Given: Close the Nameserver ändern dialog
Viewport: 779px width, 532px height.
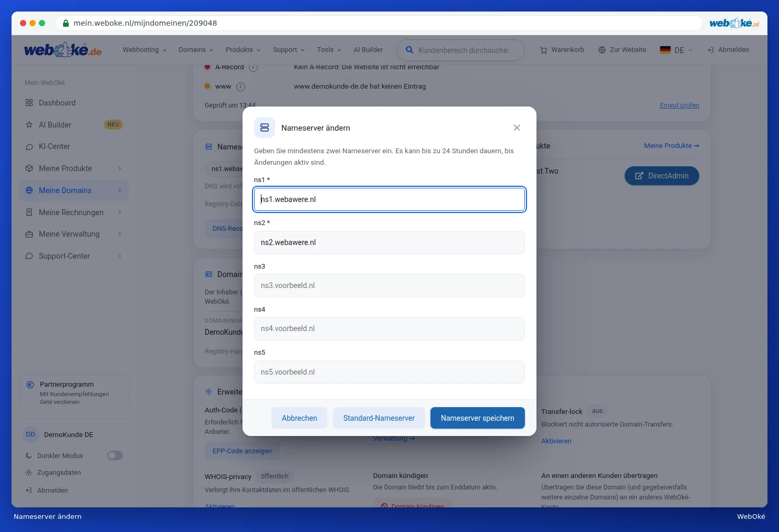Looking at the screenshot, I should pos(517,128).
